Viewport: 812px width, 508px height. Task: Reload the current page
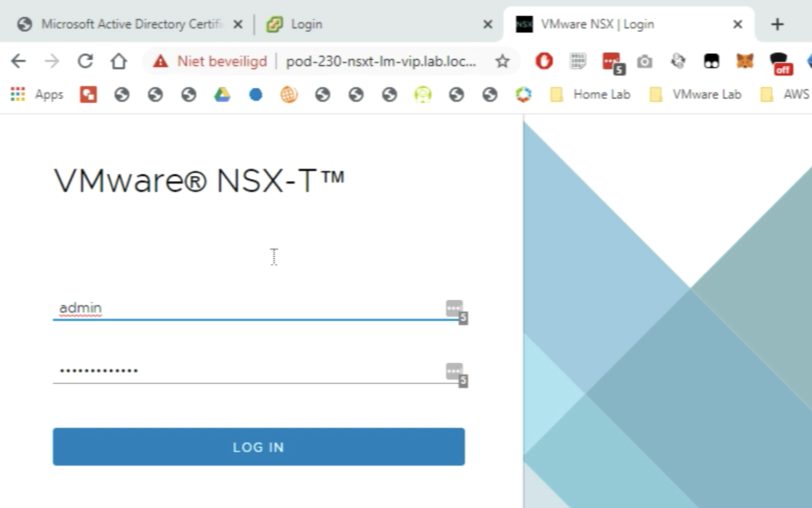click(85, 61)
